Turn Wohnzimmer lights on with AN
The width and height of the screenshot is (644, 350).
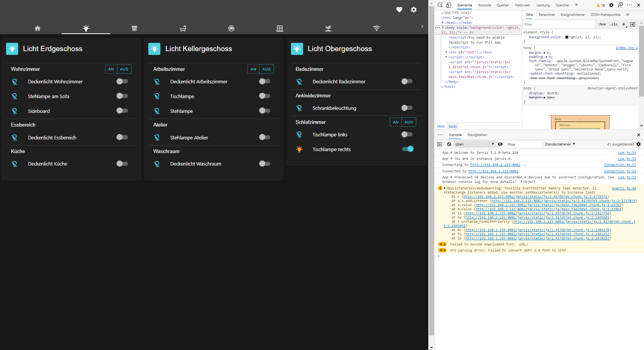click(111, 69)
